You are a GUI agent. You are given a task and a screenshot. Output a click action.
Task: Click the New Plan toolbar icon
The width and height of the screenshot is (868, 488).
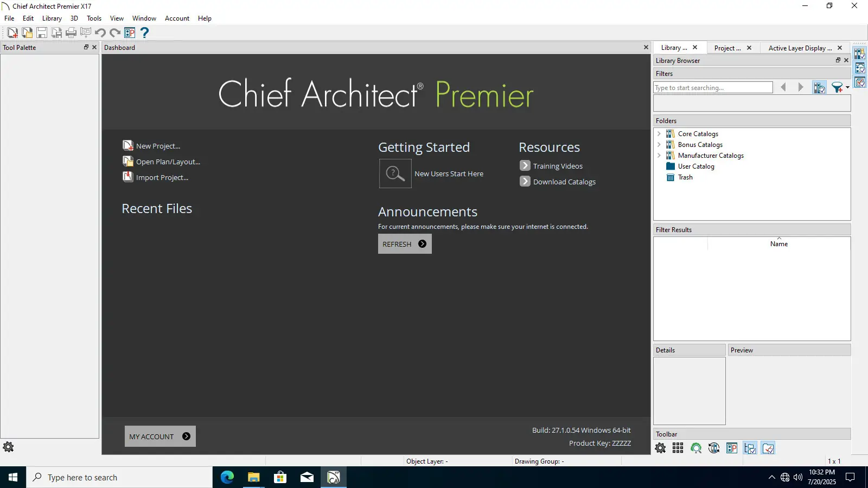[12, 33]
